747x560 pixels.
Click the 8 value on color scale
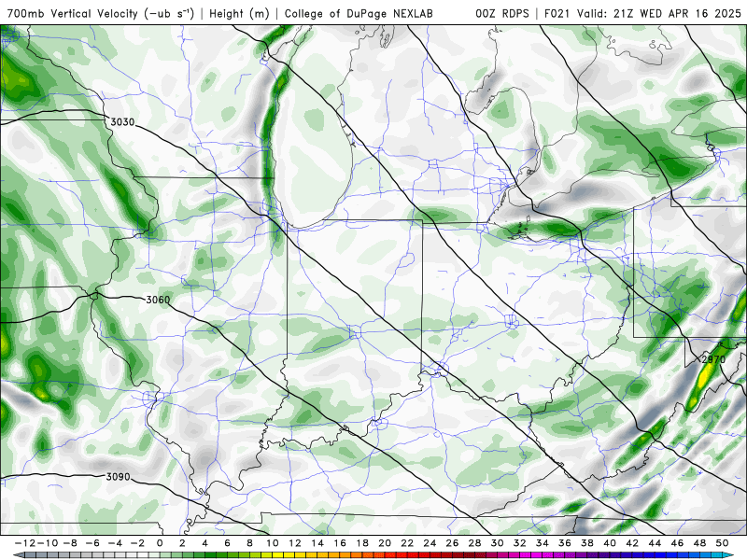click(x=249, y=543)
